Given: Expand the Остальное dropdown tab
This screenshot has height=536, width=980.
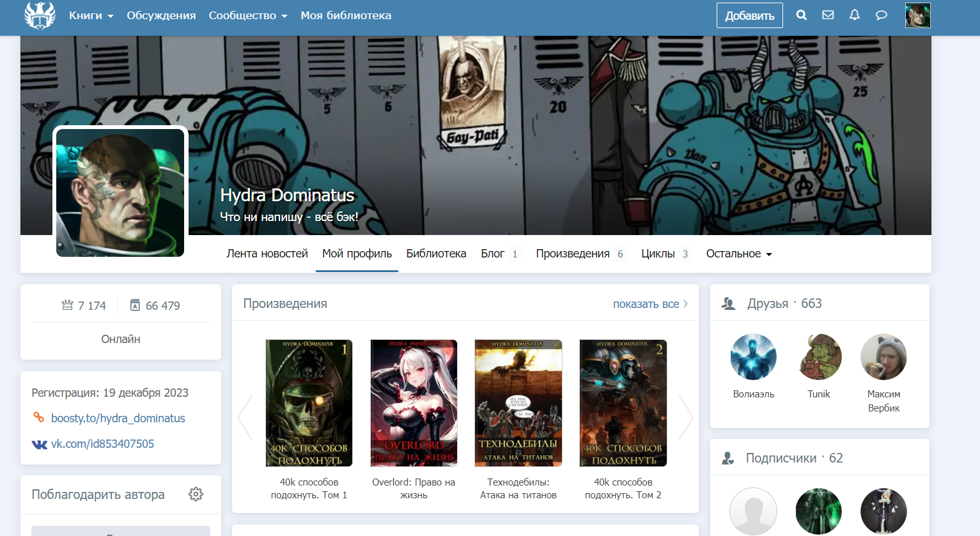Looking at the screenshot, I should click(x=739, y=254).
